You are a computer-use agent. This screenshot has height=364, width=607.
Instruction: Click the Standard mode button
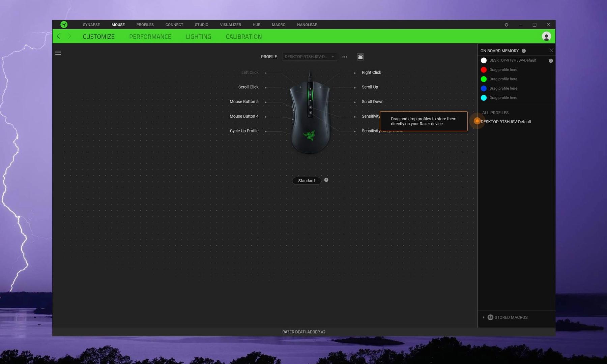click(x=306, y=181)
